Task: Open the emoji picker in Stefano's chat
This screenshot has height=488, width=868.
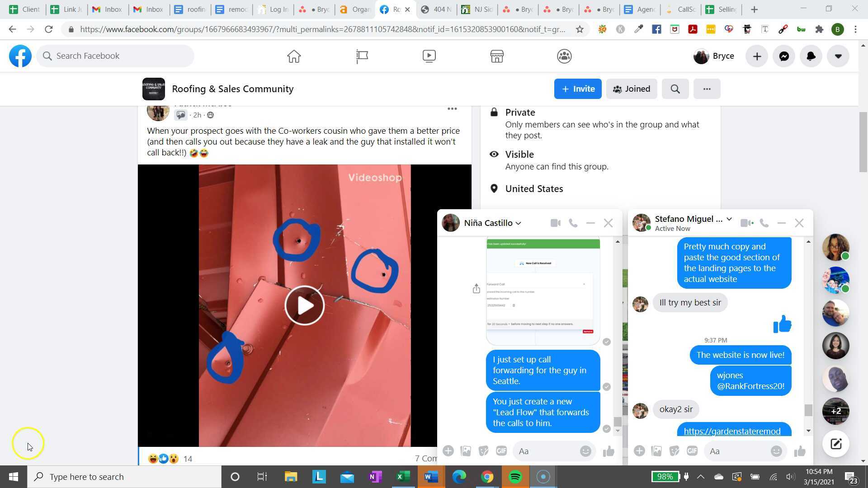Action: click(776, 451)
